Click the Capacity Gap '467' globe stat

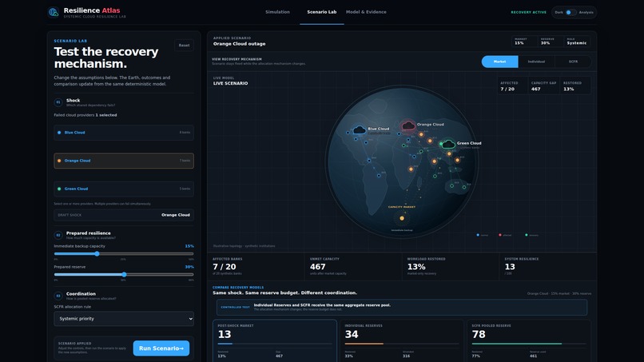tap(535, 90)
